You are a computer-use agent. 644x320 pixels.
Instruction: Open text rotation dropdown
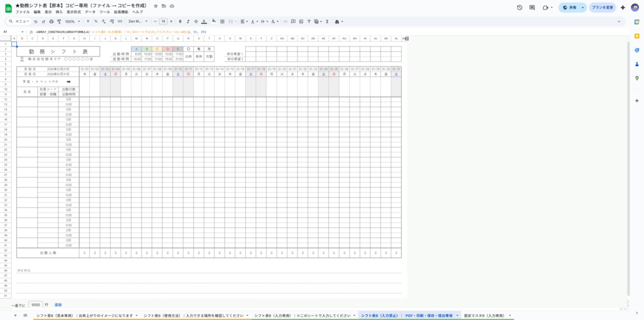(x=275, y=21)
